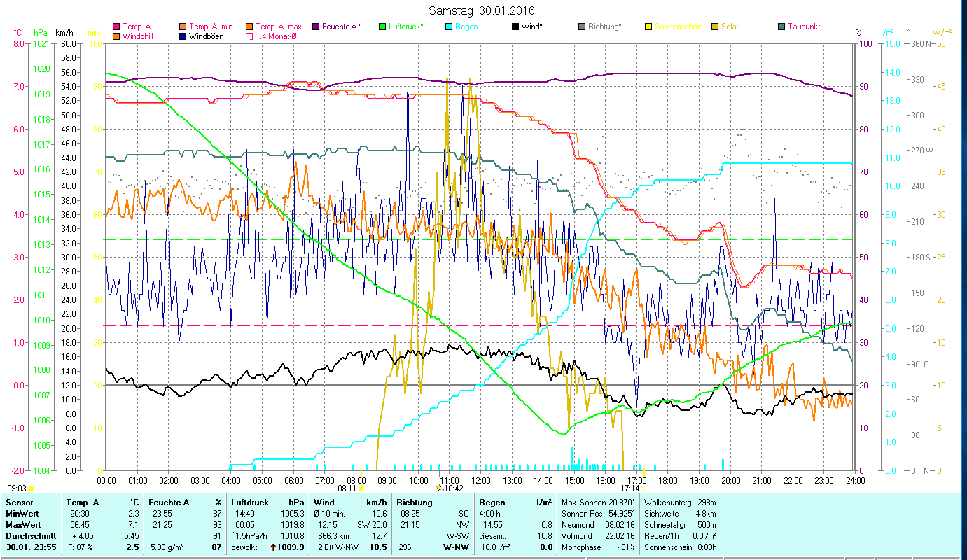
Task: Click the gray Richtung* legend square
Action: tap(582, 27)
